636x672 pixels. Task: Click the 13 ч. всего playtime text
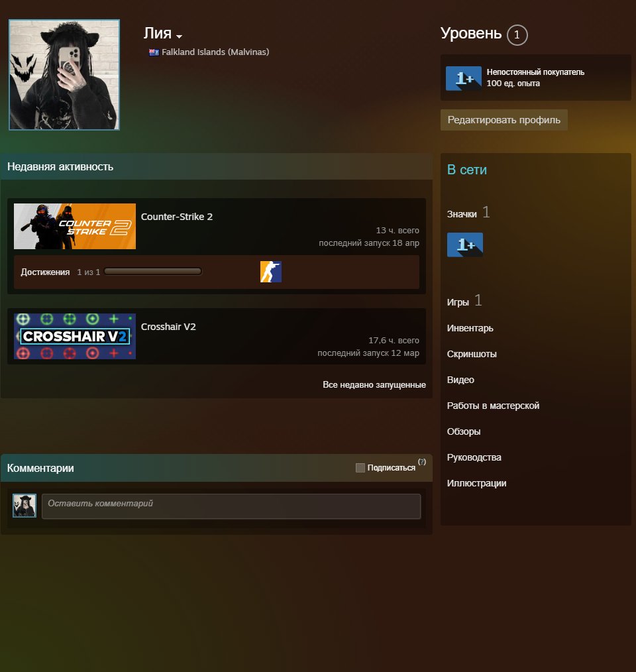tap(397, 230)
